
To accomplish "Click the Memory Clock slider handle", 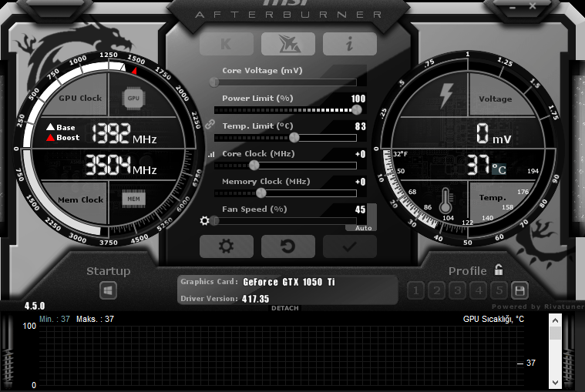I will (x=261, y=193).
